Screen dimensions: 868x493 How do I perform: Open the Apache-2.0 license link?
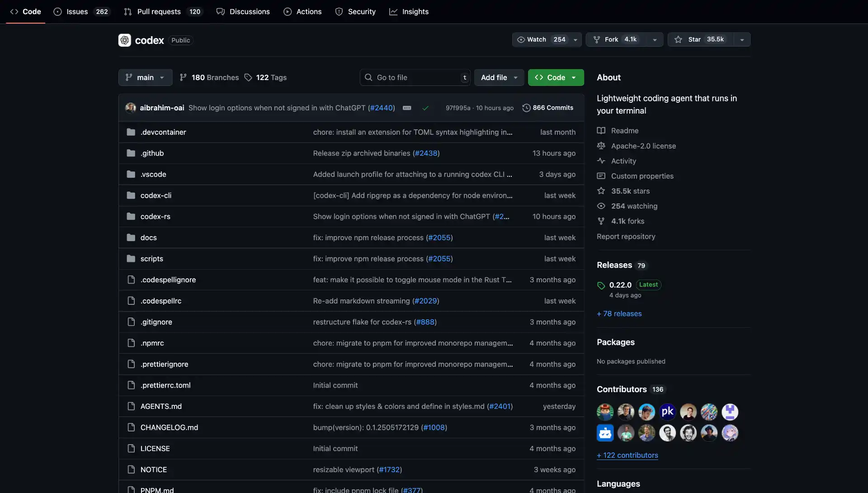[x=643, y=146]
